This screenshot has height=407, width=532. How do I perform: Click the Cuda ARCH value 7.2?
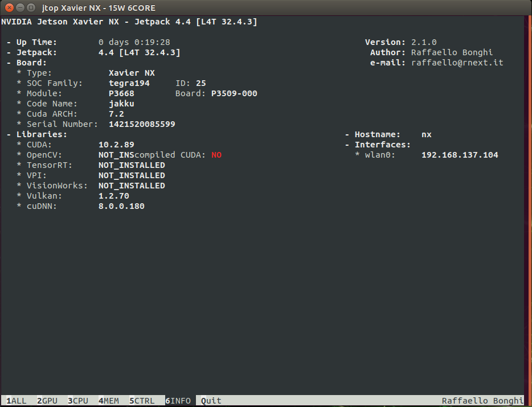coord(116,114)
